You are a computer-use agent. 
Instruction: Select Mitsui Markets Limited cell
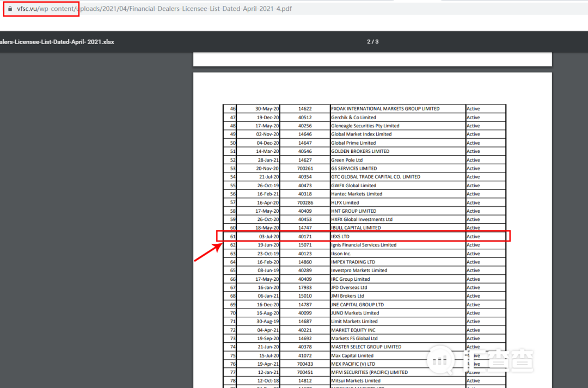[398, 381]
